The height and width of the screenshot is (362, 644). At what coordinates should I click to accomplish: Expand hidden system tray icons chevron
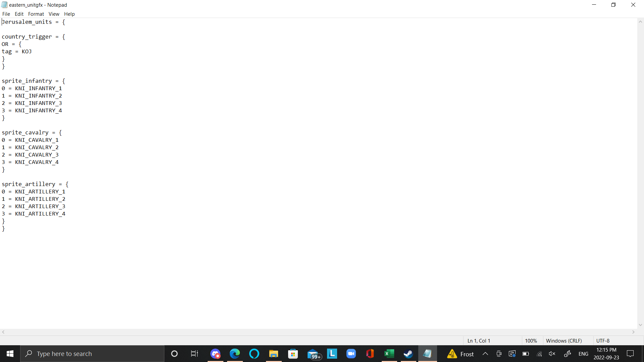coord(485,354)
